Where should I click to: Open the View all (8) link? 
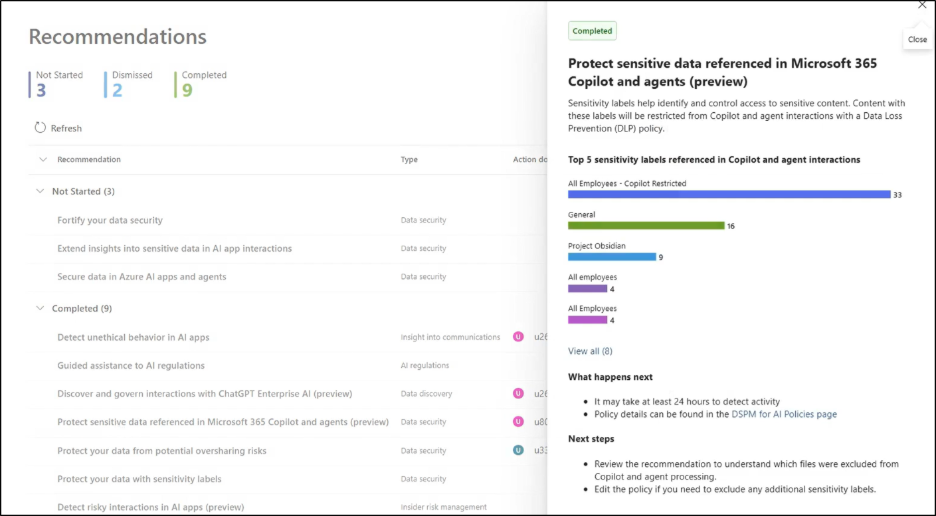coord(590,351)
